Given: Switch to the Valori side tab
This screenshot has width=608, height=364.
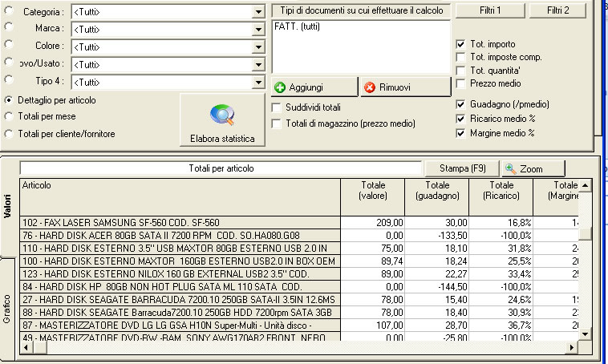Looking at the screenshot, I should [7, 206].
